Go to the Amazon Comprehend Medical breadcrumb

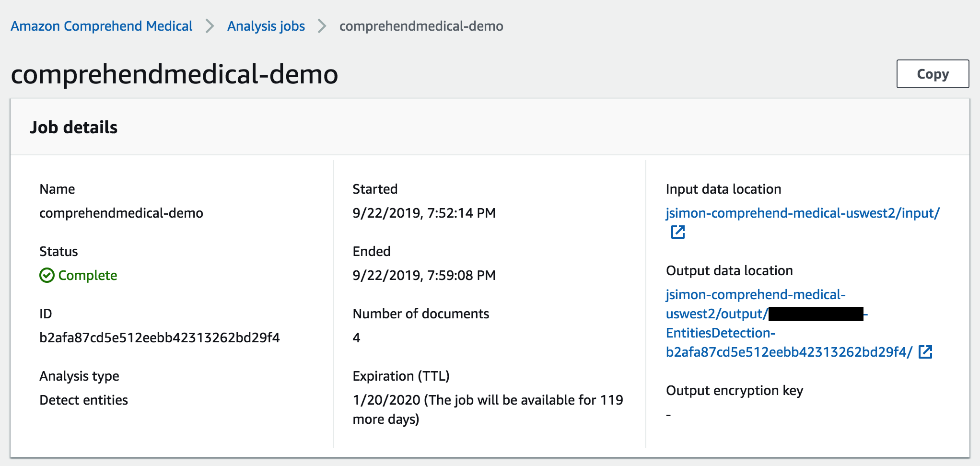click(102, 26)
